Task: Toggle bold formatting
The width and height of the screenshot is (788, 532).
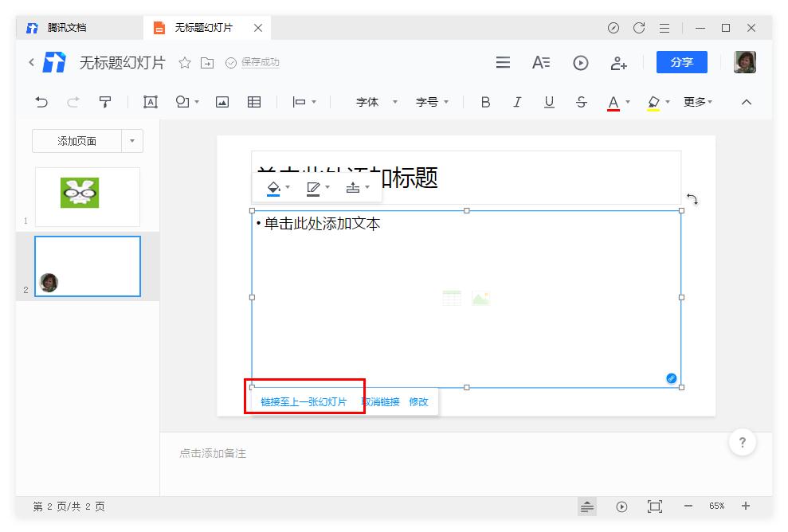Action: 484,102
